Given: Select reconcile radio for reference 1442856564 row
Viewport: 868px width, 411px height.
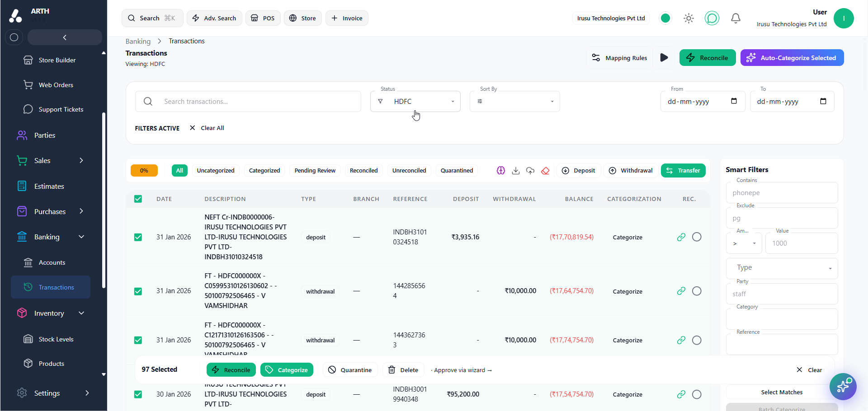Looking at the screenshot, I should click(x=697, y=291).
